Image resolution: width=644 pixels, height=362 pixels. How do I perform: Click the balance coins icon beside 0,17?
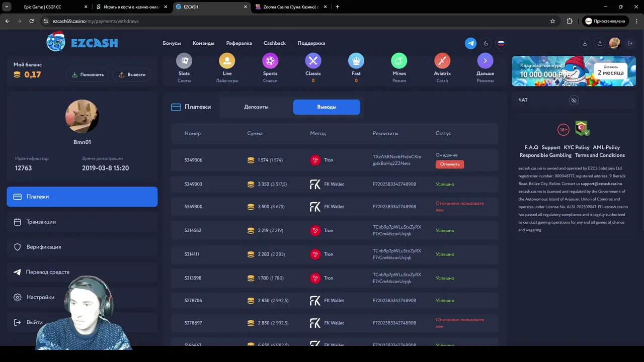click(x=18, y=75)
